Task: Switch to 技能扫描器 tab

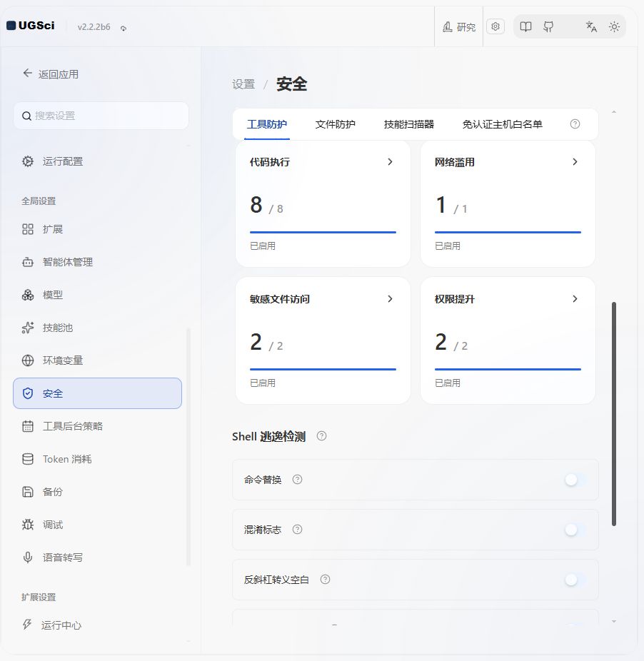Action: click(x=409, y=124)
